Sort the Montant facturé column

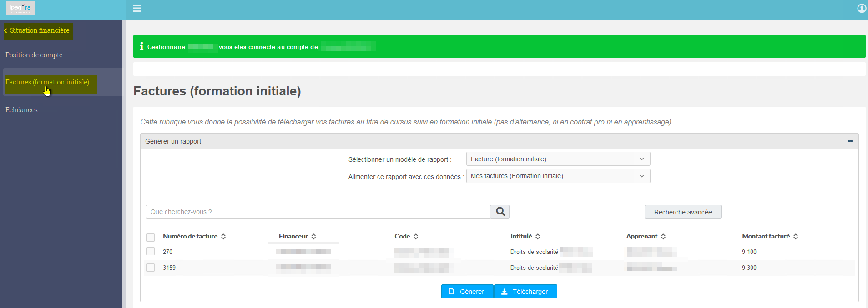click(796, 237)
